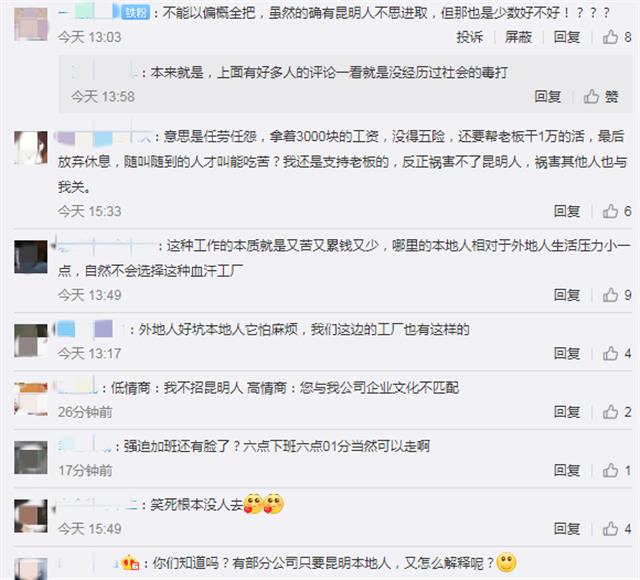Click the 铁粉 badge on first comment
The width and height of the screenshot is (640, 580).
pyautogui.click(x=136, y=13)
